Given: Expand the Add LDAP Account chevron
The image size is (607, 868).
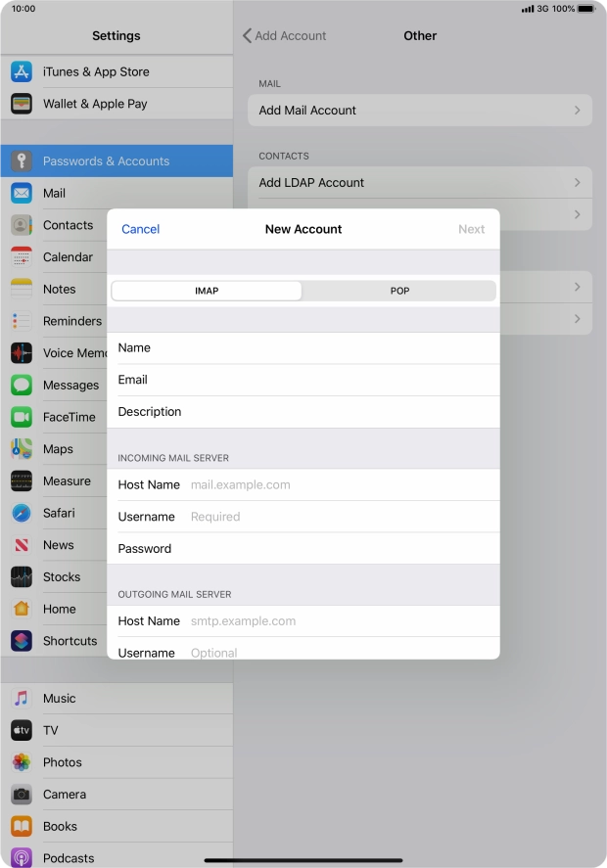Looking at the screenshot, I should click(578, 183).
